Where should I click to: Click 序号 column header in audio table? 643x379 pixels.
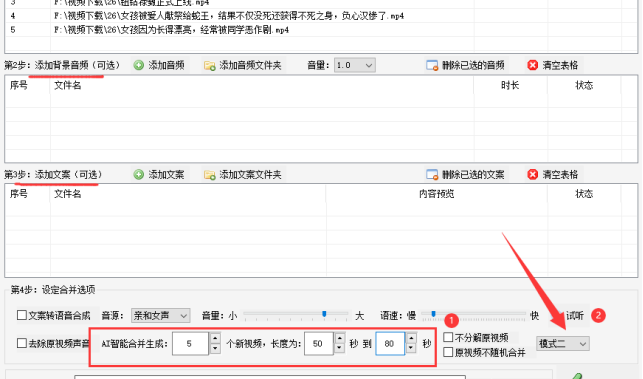18,85
